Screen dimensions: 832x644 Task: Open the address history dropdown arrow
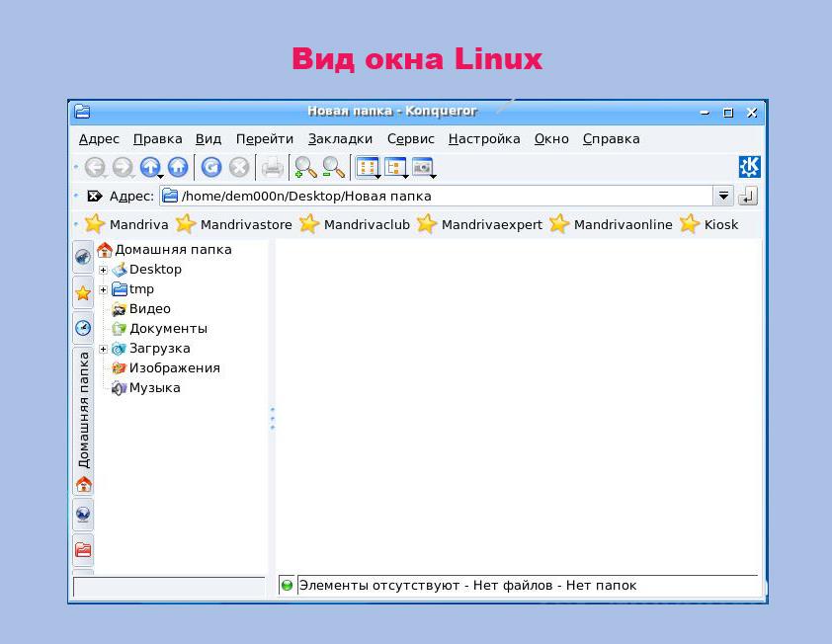723,197
